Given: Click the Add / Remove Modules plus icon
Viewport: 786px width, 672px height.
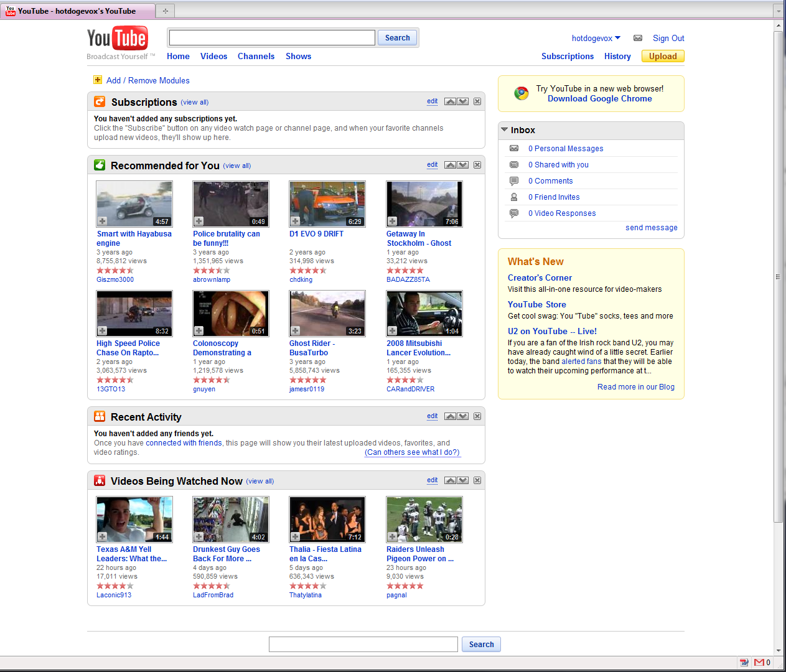Looking at the screenshot, I should 98,80.
